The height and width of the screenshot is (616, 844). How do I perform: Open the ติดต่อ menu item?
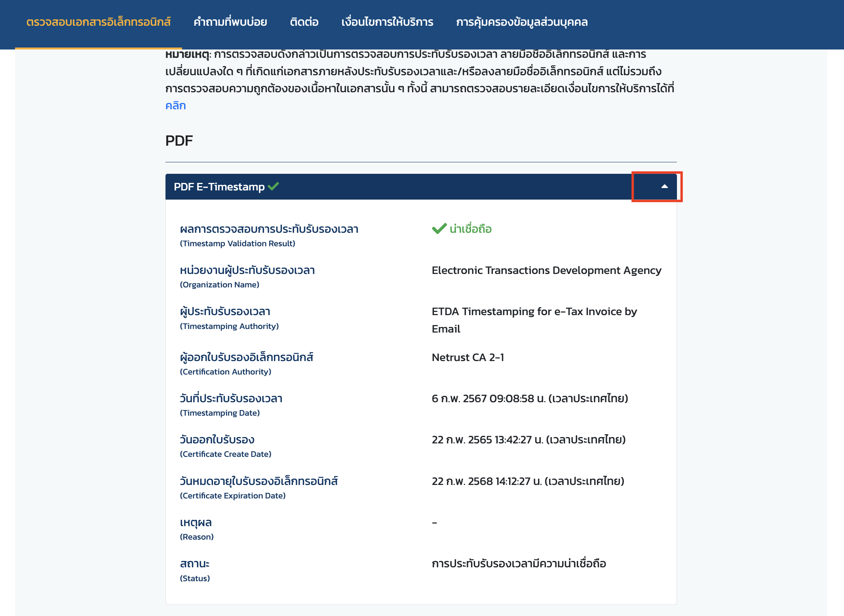304,22
